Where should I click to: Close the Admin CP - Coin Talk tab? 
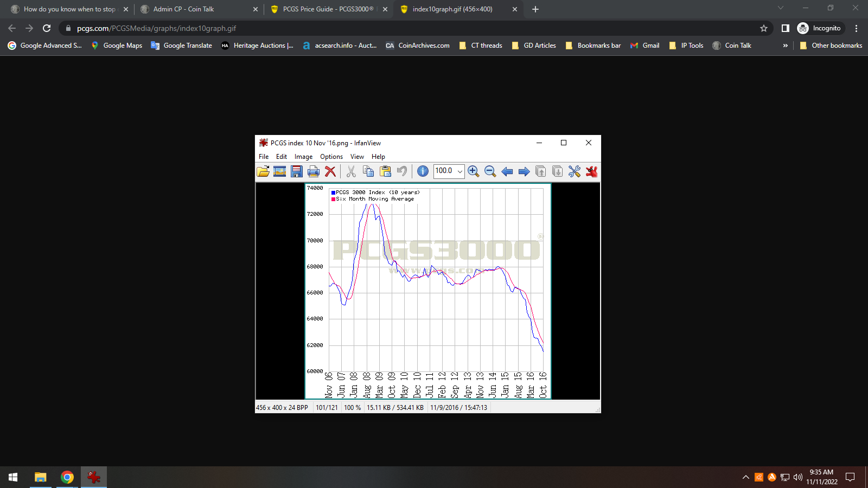coord(256,9)
